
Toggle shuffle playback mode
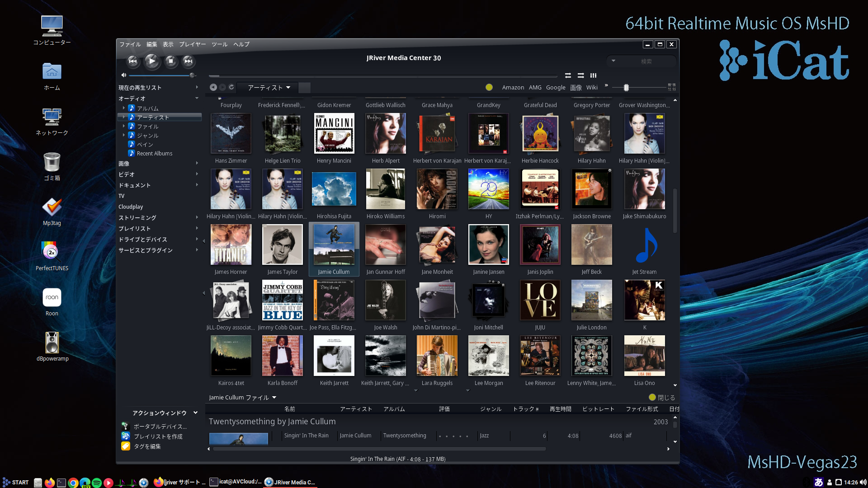(580, 75)
